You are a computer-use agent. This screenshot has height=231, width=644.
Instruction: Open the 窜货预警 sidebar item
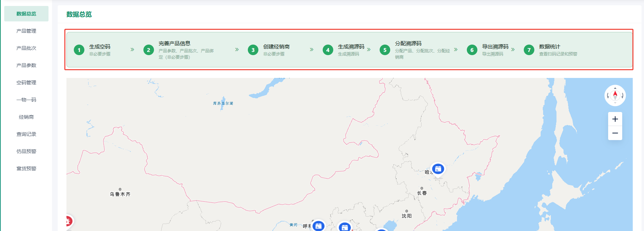(26, 169)
